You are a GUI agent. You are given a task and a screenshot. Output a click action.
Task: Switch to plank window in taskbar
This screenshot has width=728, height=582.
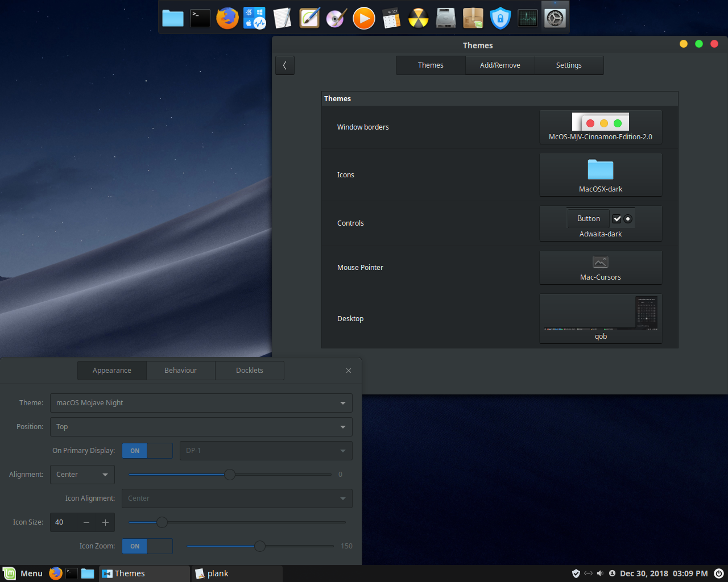tap(237, 573)
